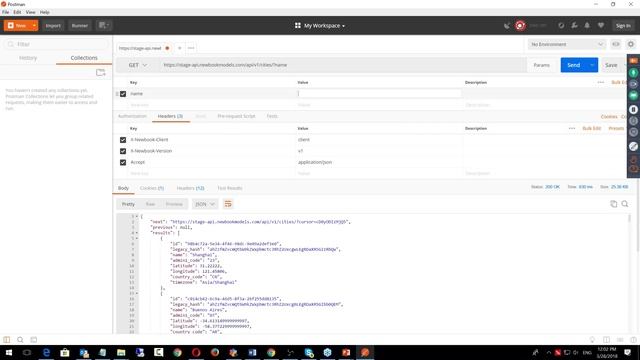Click the orange New button
The image size is (640, 360).
17,25
